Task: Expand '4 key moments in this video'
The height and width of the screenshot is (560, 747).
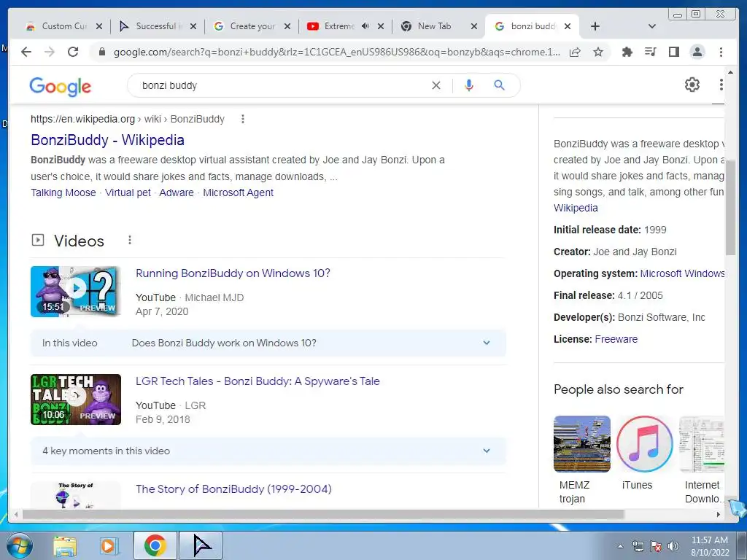Action: tap(268, 451)
